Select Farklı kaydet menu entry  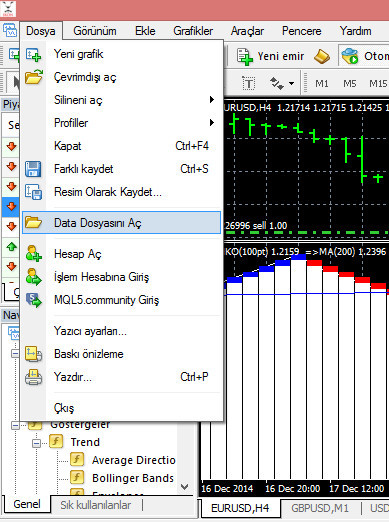[121, 169]
